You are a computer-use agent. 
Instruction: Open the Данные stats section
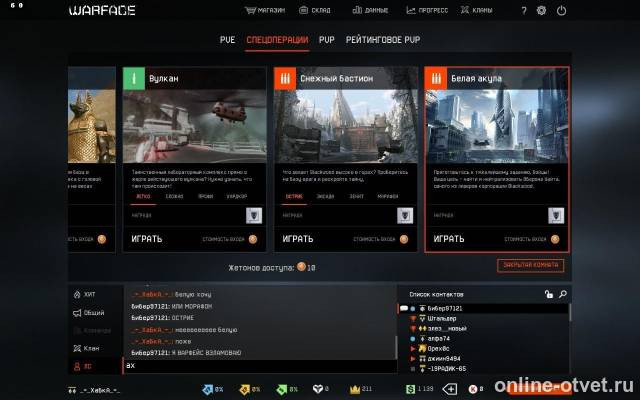(370, 10)
